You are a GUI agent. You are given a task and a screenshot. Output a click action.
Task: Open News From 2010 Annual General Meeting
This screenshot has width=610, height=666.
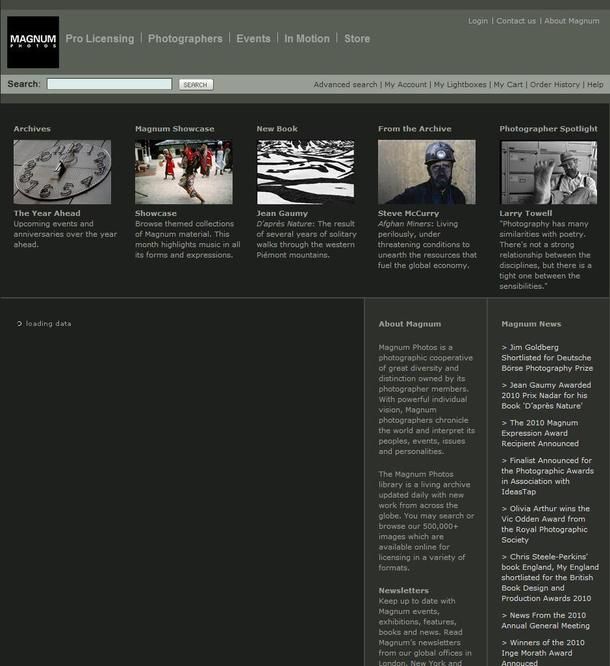click(x=545, y=621)
